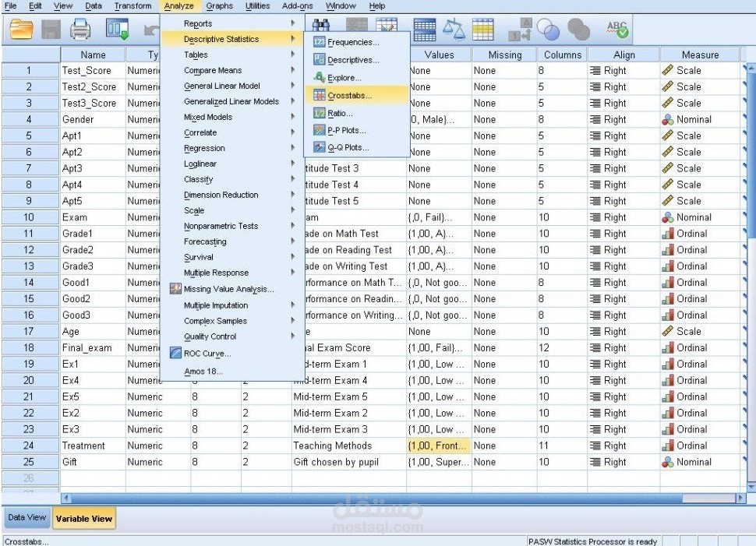Open Q-Q Plots from the submenu
The width and height of the screenshot is (756, 546).
356,147
